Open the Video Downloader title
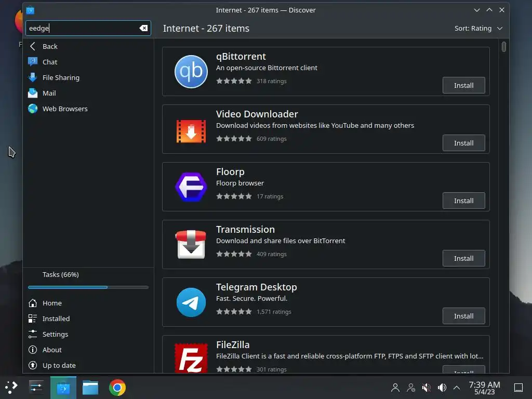Viewport: 532px width, 399px height. click(257, 114)
